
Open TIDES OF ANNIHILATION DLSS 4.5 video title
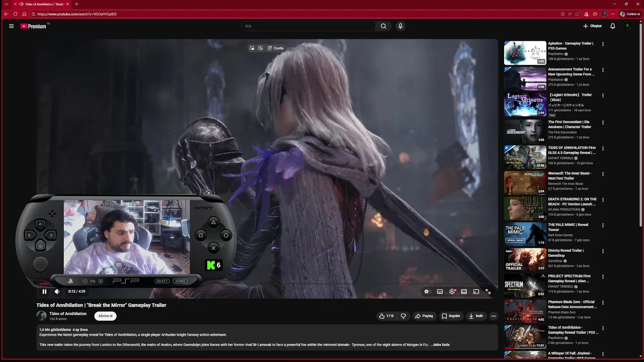pos(572,150)
